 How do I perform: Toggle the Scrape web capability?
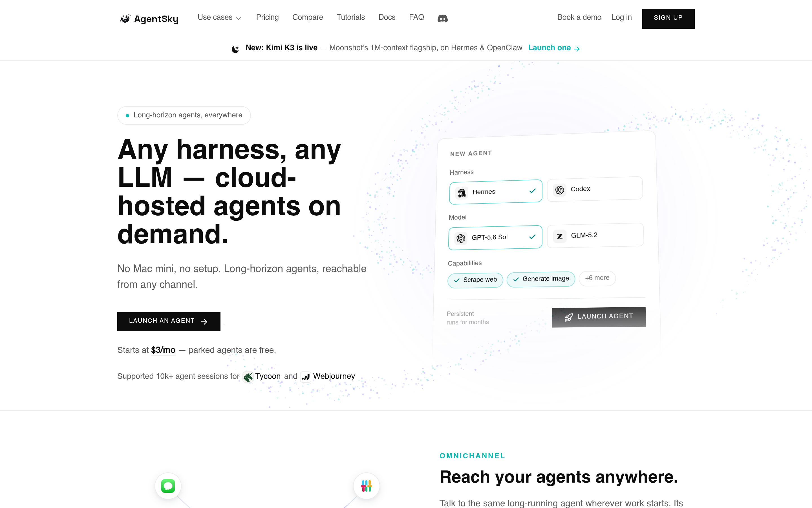475,280
